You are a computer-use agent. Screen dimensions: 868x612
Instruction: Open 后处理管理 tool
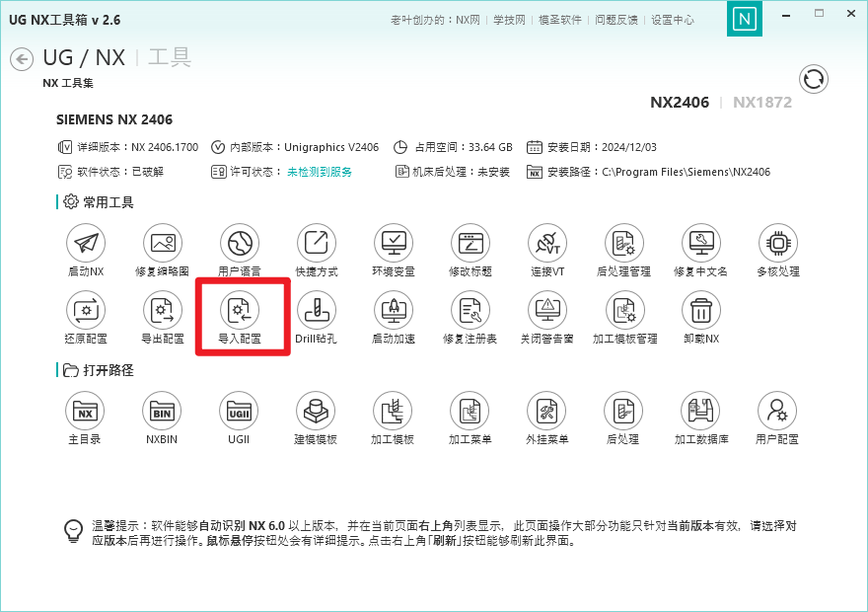point(624,243)
